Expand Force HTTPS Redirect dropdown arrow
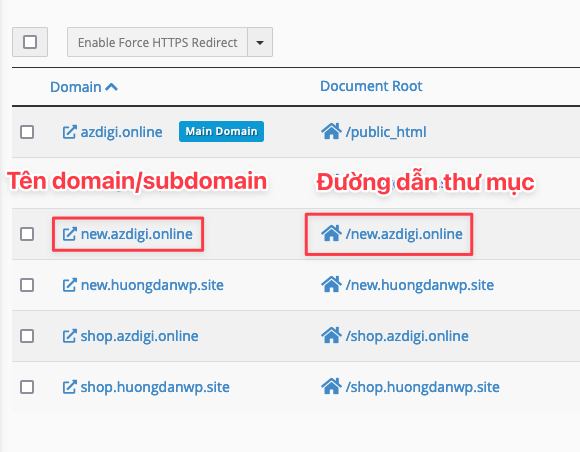The image size is (580, 452). (260, 42)
